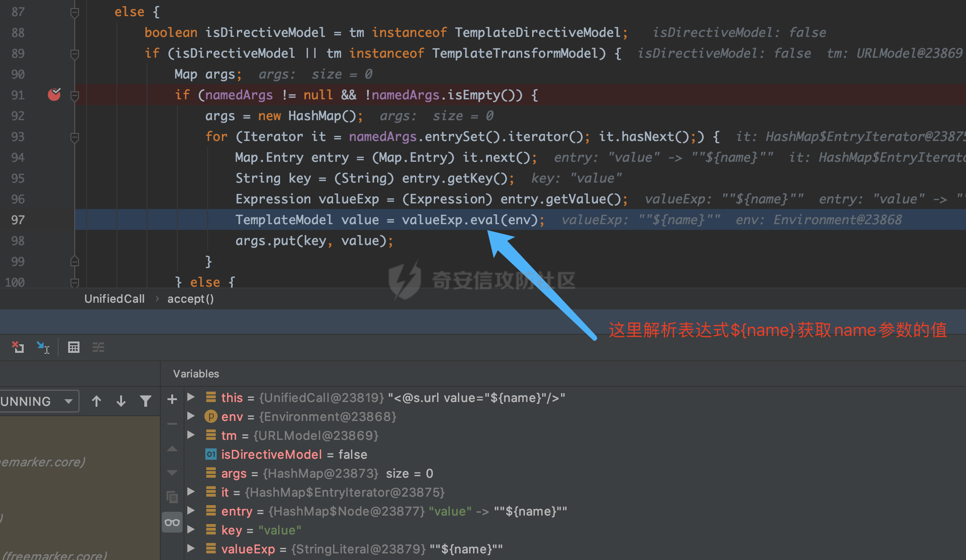Screen dimensions: 966x560
Task: Expand the valueExp StringLiteral variable node
Action: pyautogui.click(x=191, y=548)
